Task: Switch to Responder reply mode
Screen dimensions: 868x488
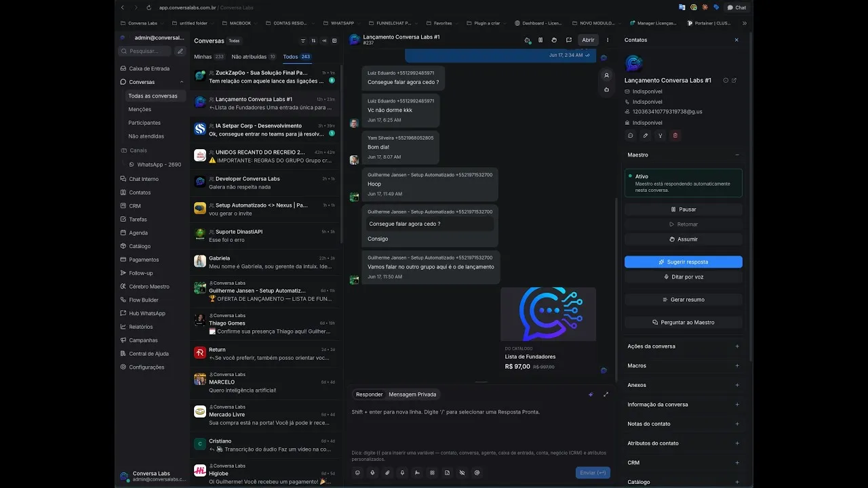Action: [370, 394]
